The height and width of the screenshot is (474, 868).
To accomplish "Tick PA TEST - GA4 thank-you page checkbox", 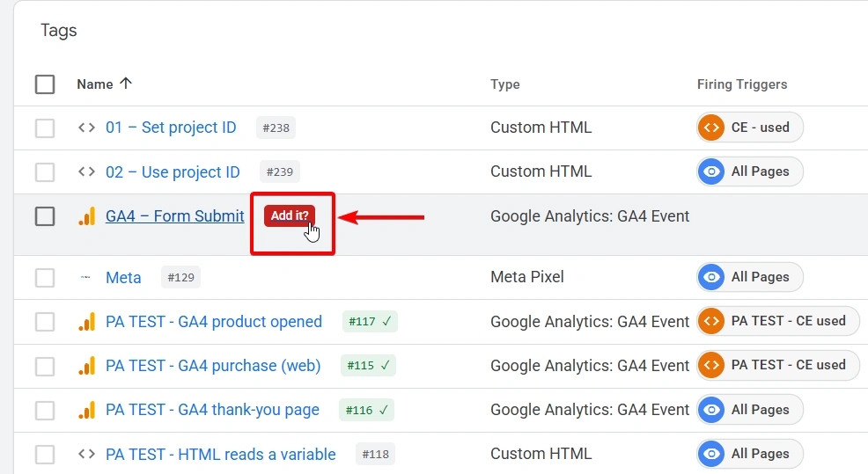I will pyautogui.click(x=45, y=411).
